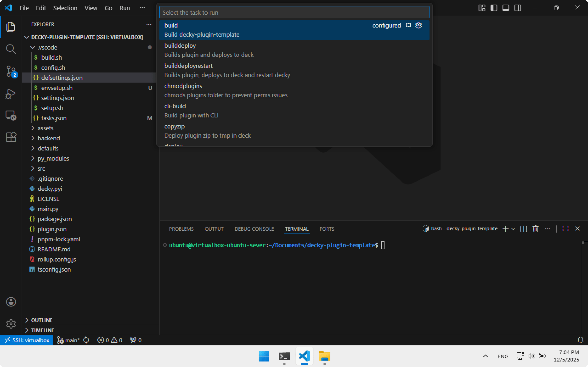Expand the assets folder
588x367 pixels.
pos(45,128)
